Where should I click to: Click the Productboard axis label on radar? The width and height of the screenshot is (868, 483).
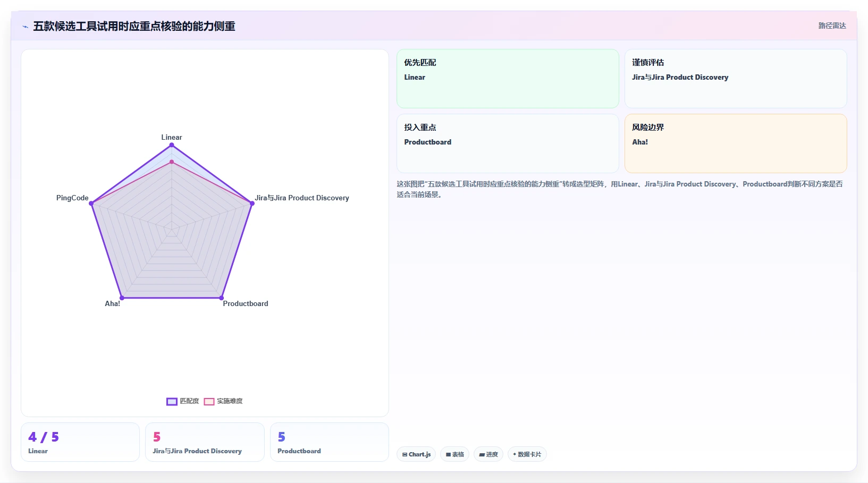246,303
